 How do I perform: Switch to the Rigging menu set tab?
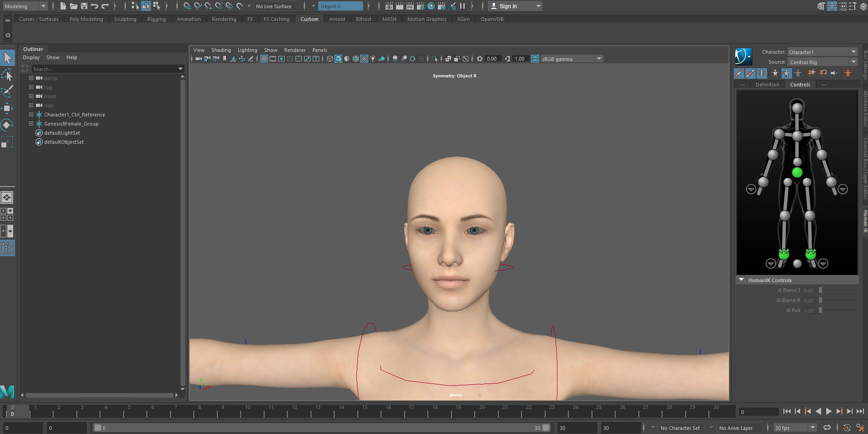[156, 19]
